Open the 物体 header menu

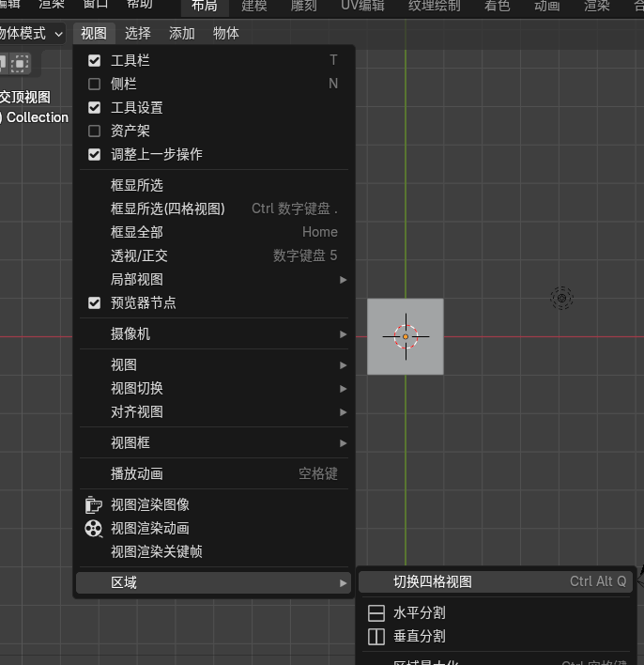(x=226, y=33)
